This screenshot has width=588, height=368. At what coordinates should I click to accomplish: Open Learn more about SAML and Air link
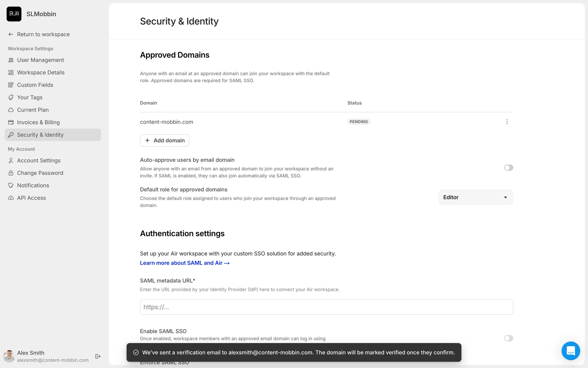click(185, 263)
